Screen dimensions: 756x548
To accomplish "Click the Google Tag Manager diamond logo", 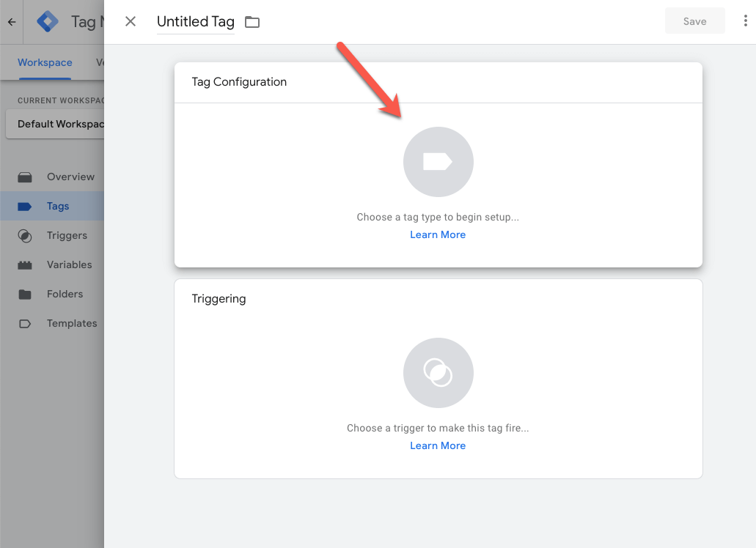I will pyautogui.click(x=46, y=21).
